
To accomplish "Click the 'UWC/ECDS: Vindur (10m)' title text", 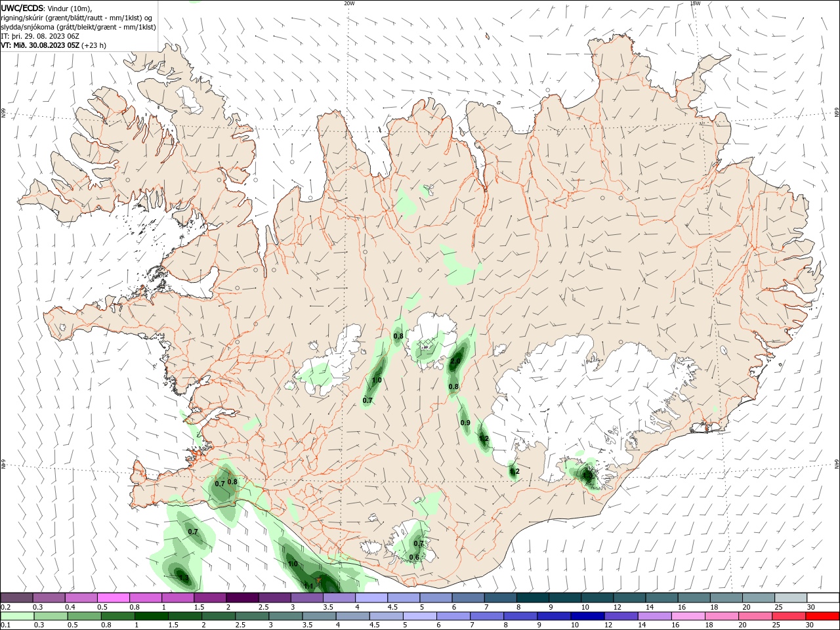I will click(47, 8).
